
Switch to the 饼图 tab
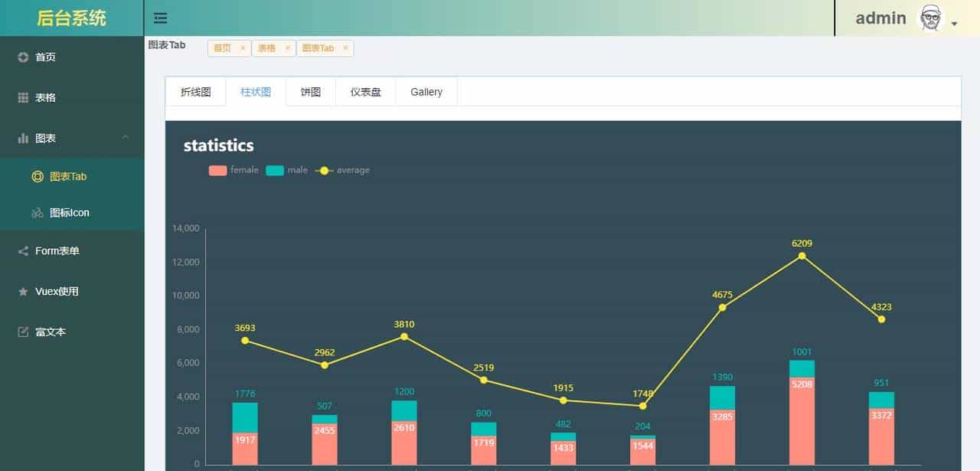pos(310,91)
